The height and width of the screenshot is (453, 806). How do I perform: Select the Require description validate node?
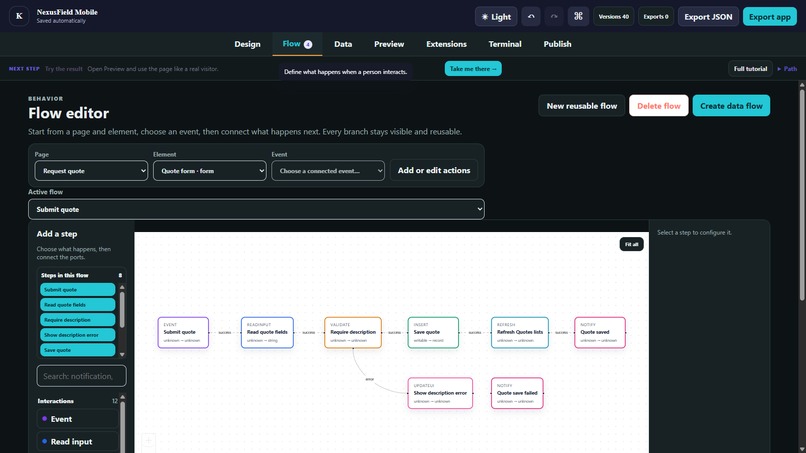tap(353, 333)
